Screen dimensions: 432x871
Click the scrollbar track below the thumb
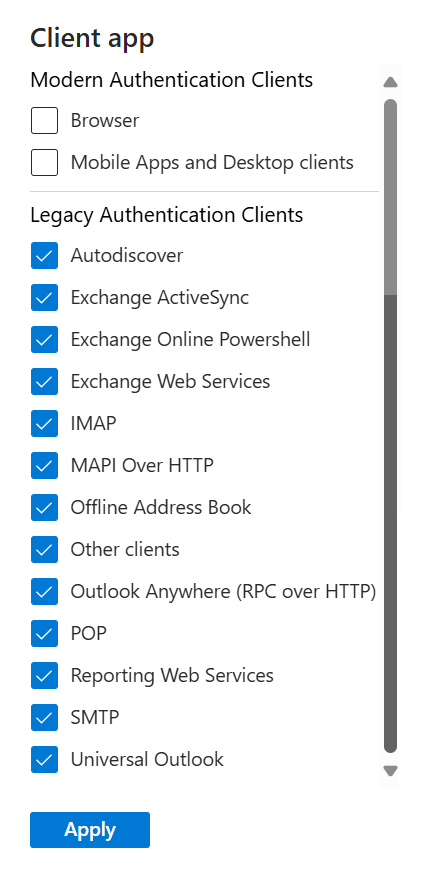click(x=390, y=524)
